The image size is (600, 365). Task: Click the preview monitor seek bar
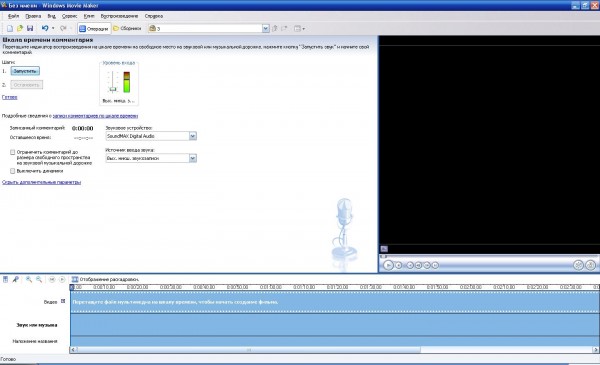(x=489, y=256)
